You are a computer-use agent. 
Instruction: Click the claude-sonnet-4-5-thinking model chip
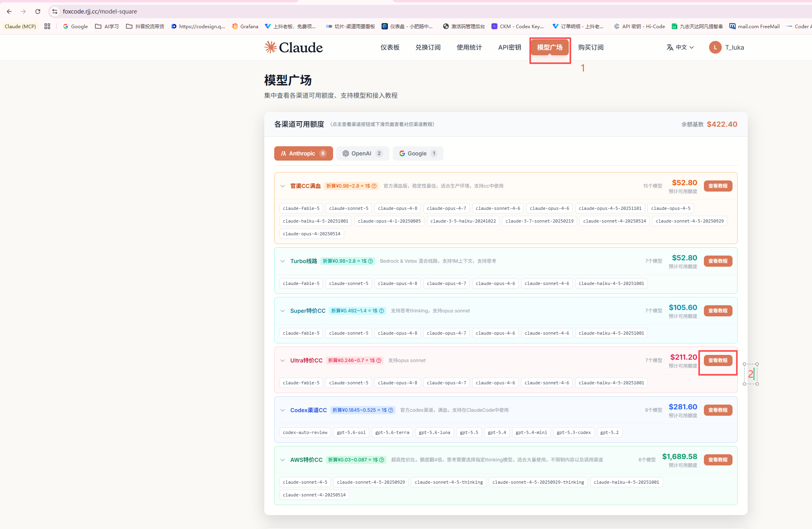click(x=449, y=482)
